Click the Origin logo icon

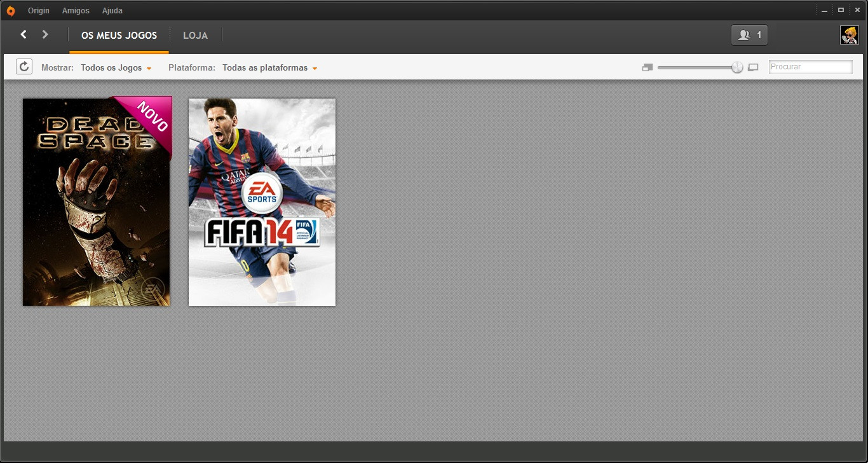10,11
